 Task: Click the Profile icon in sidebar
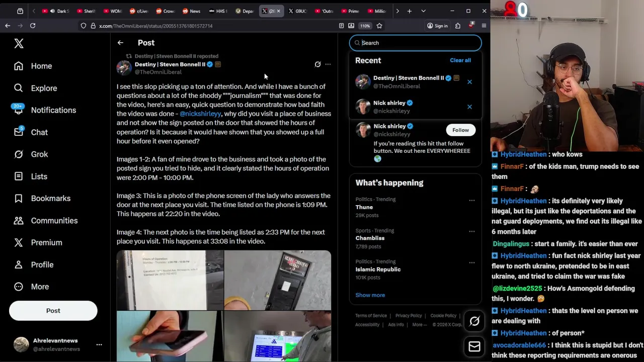coord(19,264)
